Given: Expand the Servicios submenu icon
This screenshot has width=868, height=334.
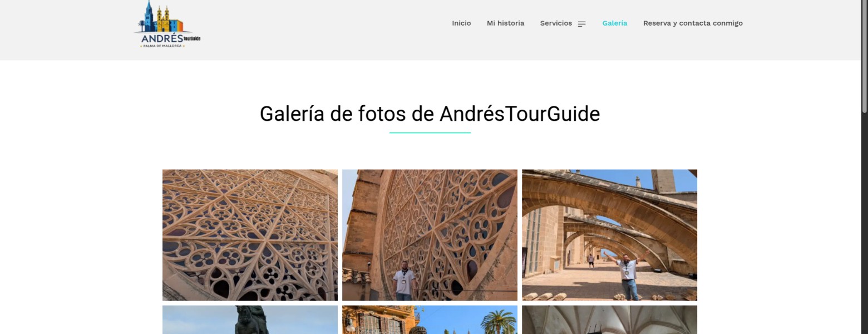Looking at the screenshot, I should pyautogui.click(x=581, y=24).
